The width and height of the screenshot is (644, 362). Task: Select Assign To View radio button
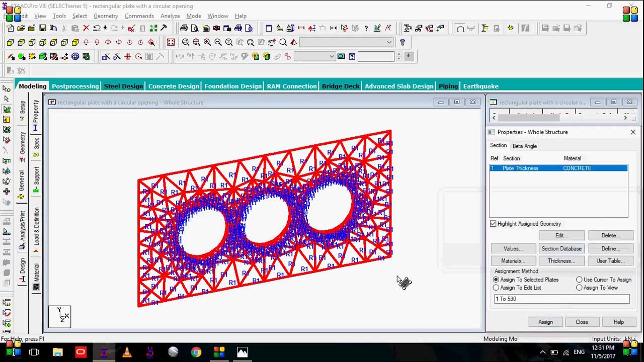point(579,288)
